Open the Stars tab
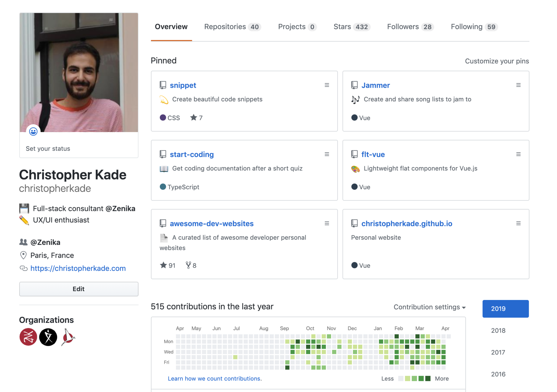The image size is (557, 392). pos(352,27)
